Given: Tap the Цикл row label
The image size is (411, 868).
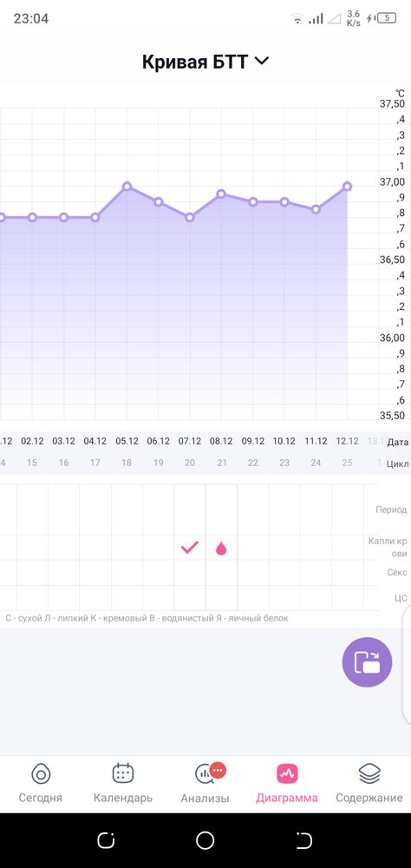Looking at the screenshot, I should click(x=398, y=464).
